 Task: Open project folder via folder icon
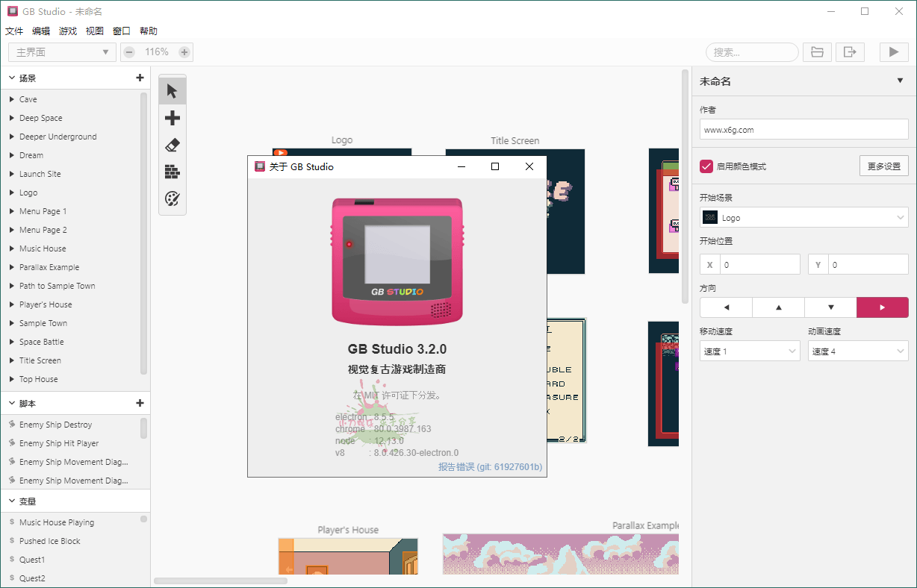pos(817,51)
